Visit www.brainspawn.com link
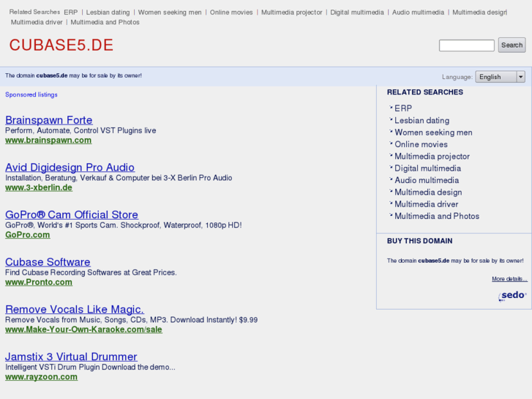532x399 pixels. click(x=48, y=141)
